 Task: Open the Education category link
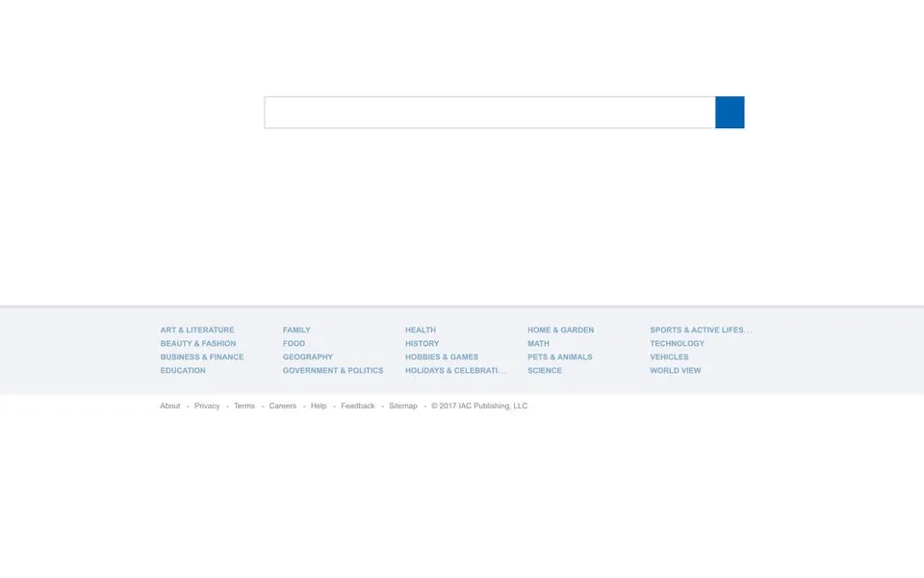tap(183, 371)
